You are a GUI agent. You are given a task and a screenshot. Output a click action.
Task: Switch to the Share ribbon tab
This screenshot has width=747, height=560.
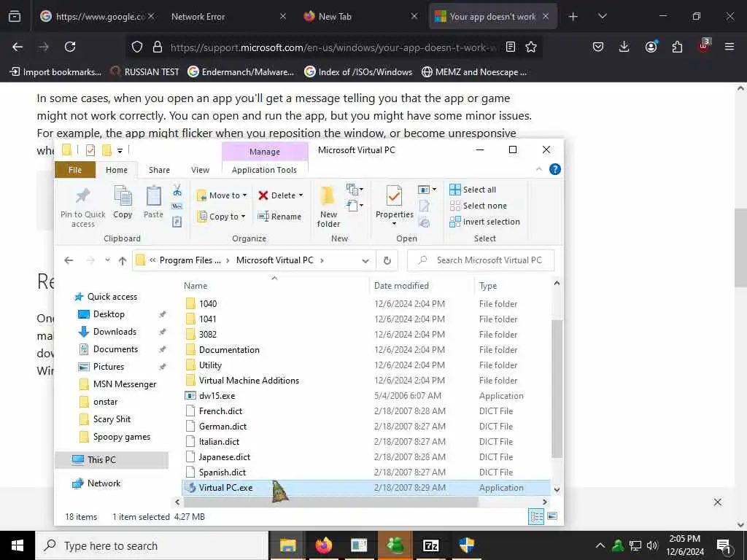(x=159, y=170)
